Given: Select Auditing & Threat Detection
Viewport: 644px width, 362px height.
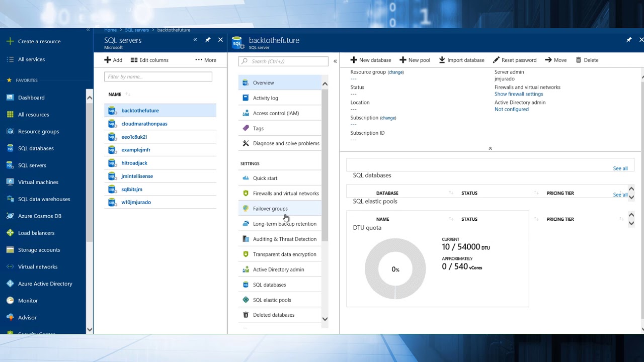Looking at the screenshot, I should pos(280,239).
